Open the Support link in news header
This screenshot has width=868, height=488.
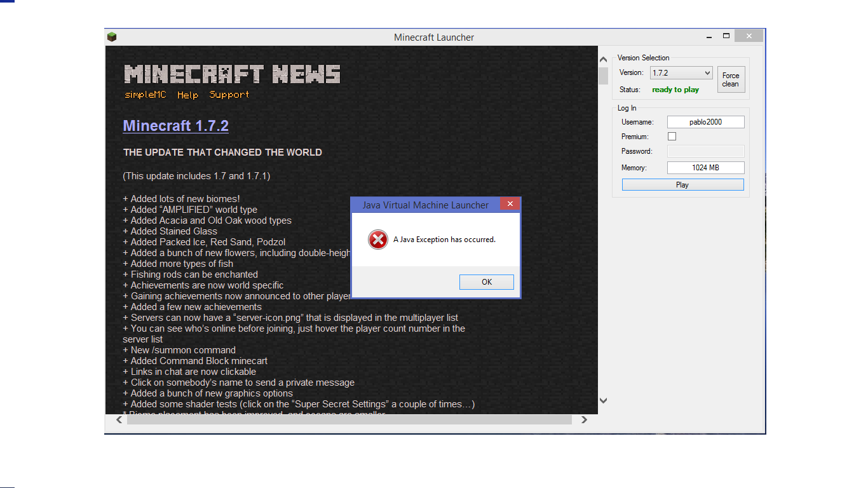(x=229, y=95)
